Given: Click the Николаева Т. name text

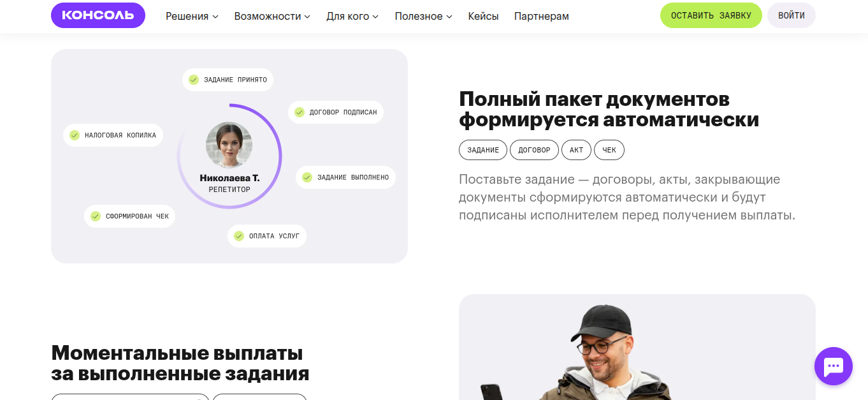Looking at the screenshot, I should 229,178.
